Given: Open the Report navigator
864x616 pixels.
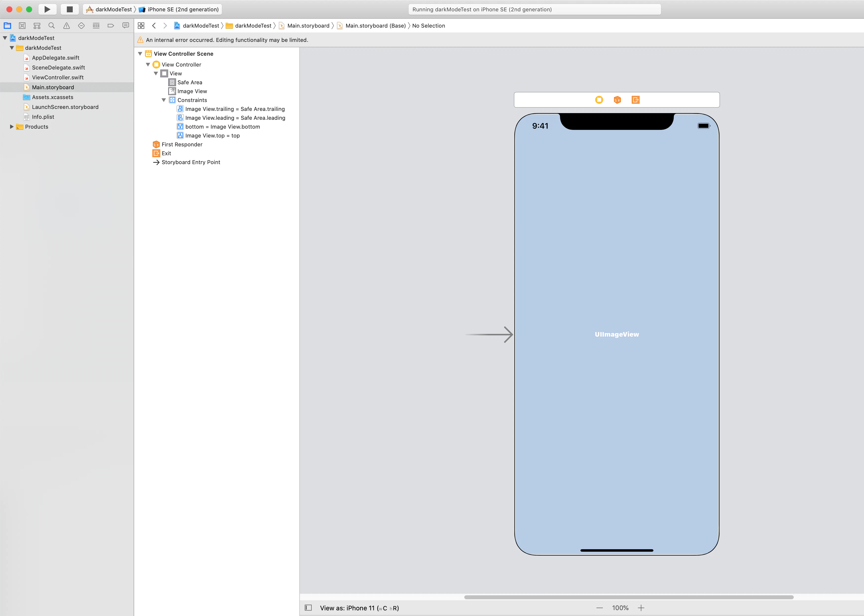Looking at the screenshot, I should [x=126, y=26].
